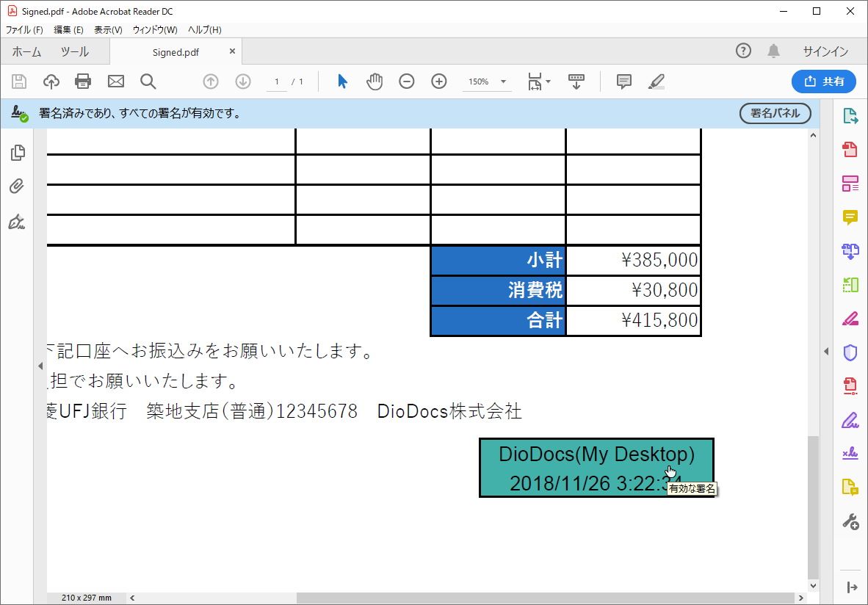Screen dimensions: 868x605
Task: Open Combine Files tool
Action: [850, 251]
